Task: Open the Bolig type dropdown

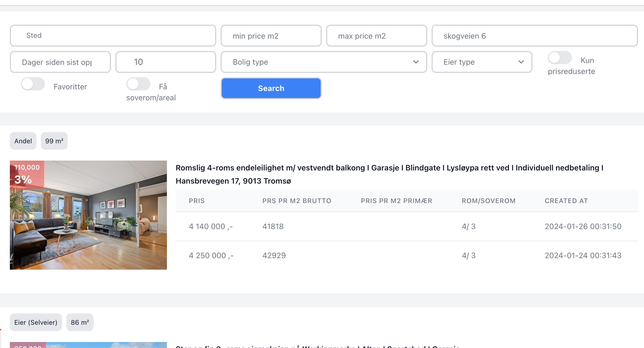Action: point(318,62)
